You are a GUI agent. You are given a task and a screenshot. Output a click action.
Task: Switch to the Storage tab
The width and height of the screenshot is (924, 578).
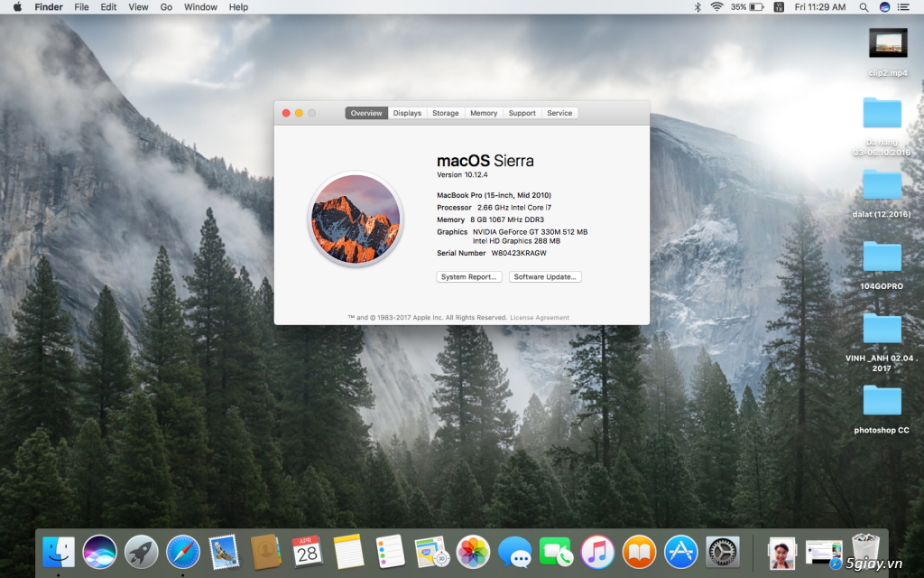point(446,113)
